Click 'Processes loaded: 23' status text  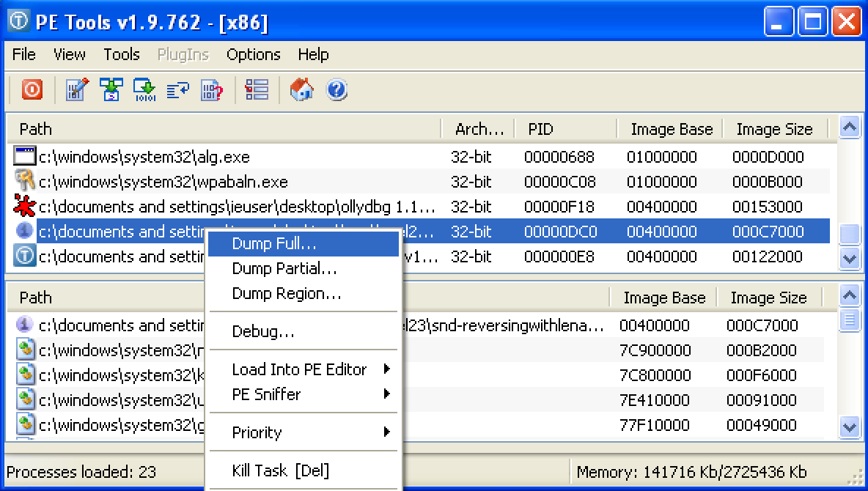tap(81, 472)
